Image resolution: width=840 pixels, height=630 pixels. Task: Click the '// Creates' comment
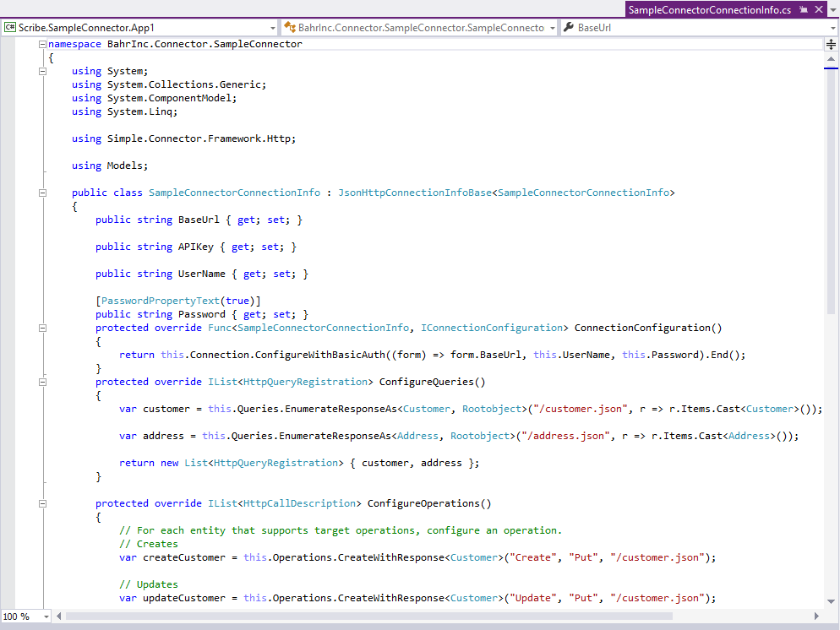click(x=149, y=544)
